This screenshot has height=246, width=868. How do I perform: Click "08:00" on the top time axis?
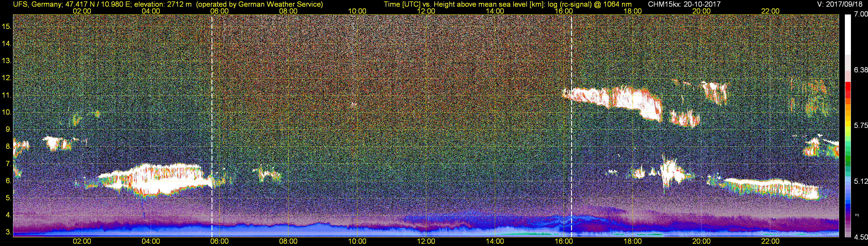click(x=288, y=11)
